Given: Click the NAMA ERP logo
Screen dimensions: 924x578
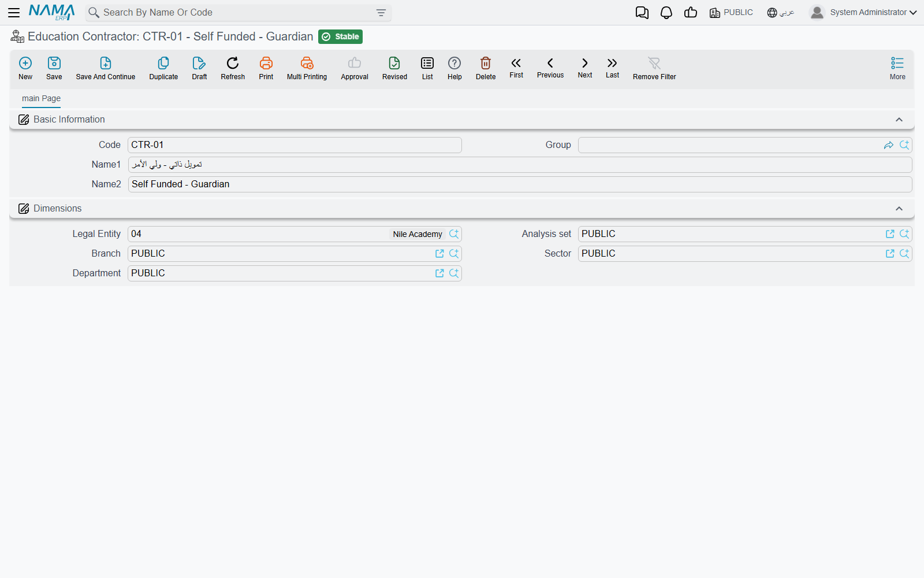Looking at the screenshot, I should [x=51, y=12].
